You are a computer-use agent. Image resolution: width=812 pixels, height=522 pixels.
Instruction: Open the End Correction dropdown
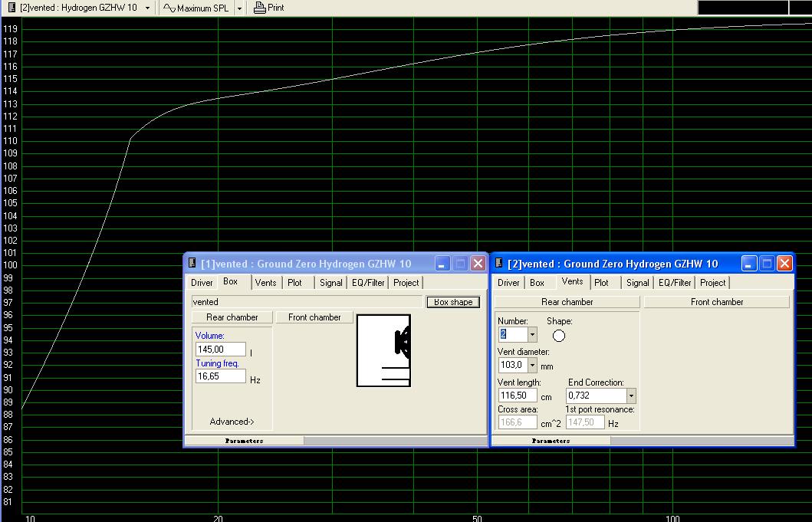pyautogui.click(x=631, y=396)
